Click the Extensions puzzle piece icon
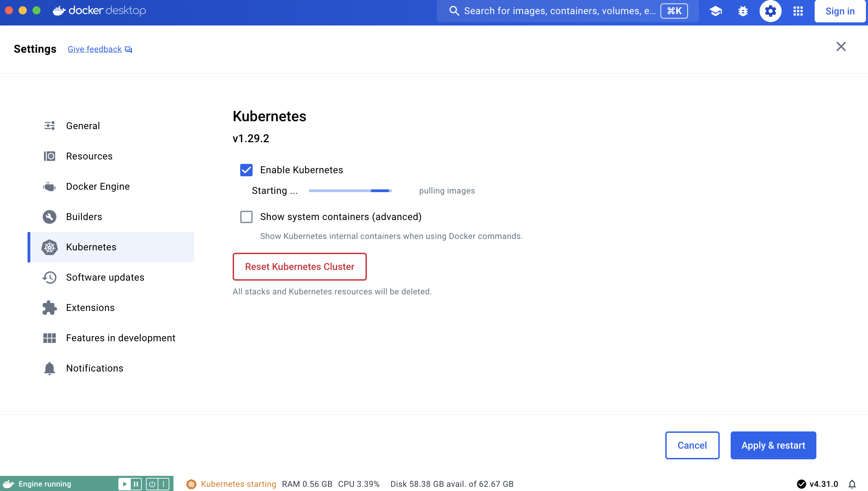This screenshot has width=868, height=491. (50, 307)
